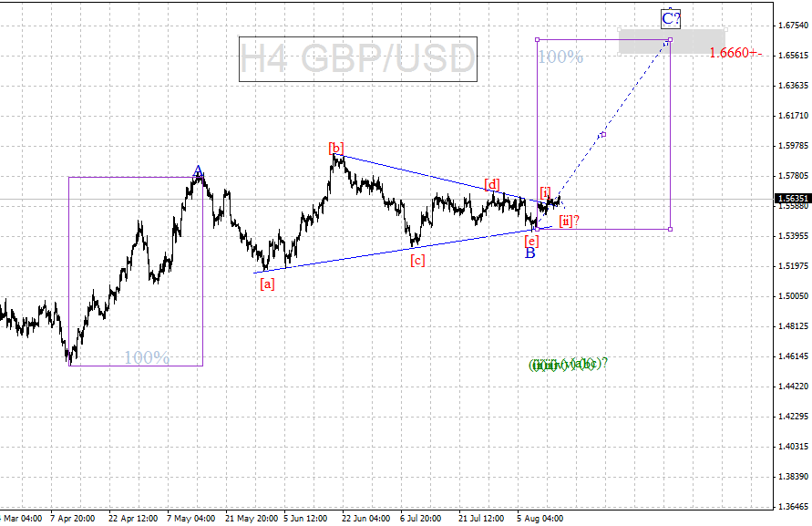Click the 1.50050 price axis value

794,296
